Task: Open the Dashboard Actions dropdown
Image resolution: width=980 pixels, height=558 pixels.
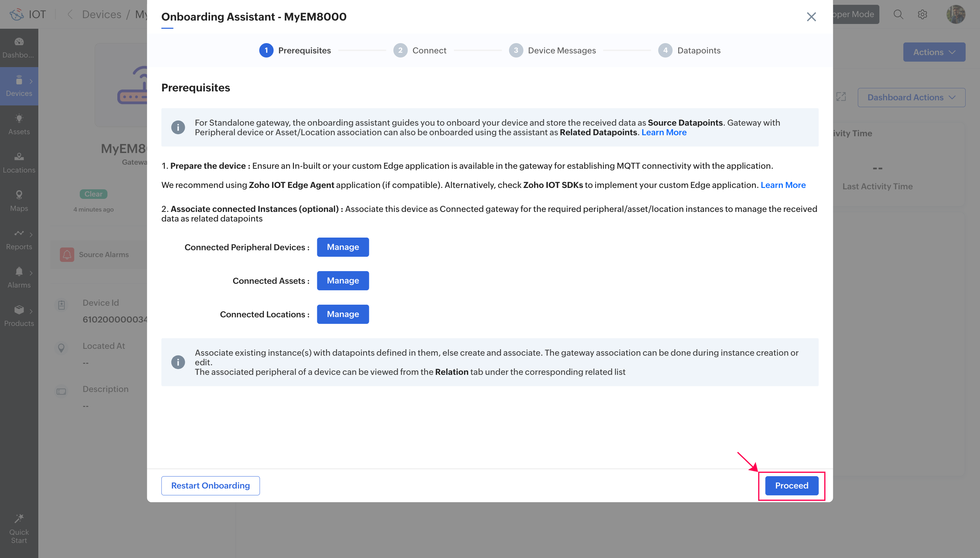Action: pos(911,97)
